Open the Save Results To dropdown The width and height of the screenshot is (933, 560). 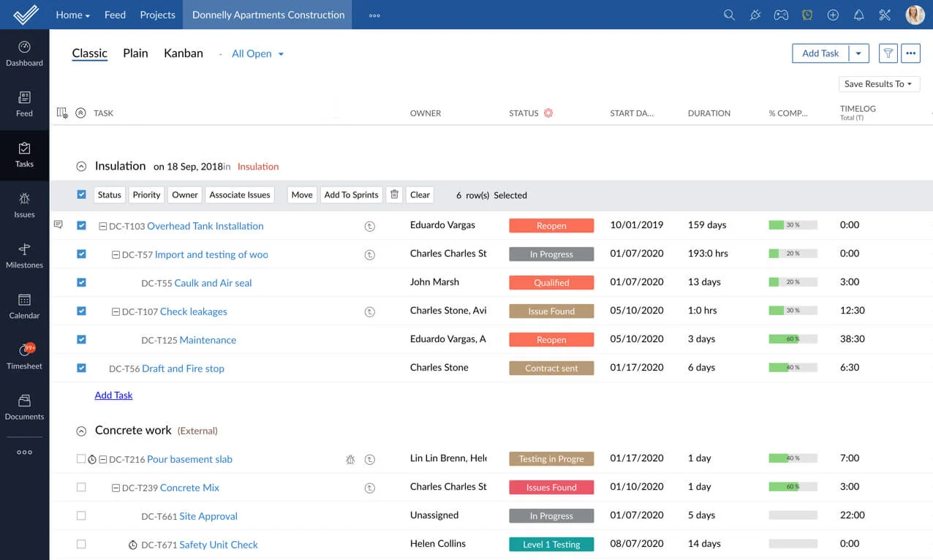878,84
